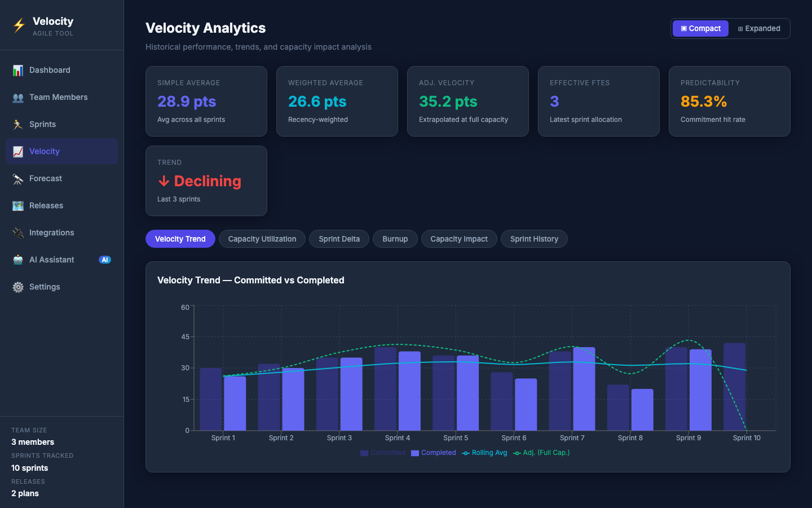Show the Burnup tab
Image resolution: width=812 pixels, height=508 pixels.
(x=395, y=239)
